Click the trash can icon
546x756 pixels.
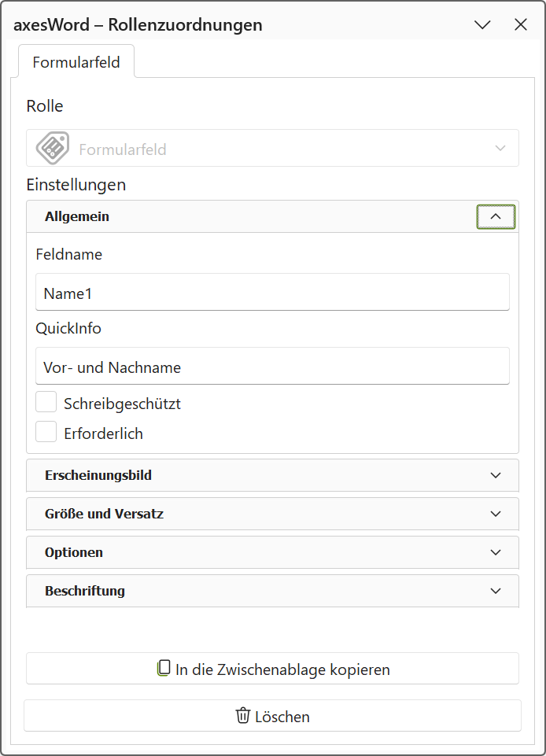click(x=242, y=716)
